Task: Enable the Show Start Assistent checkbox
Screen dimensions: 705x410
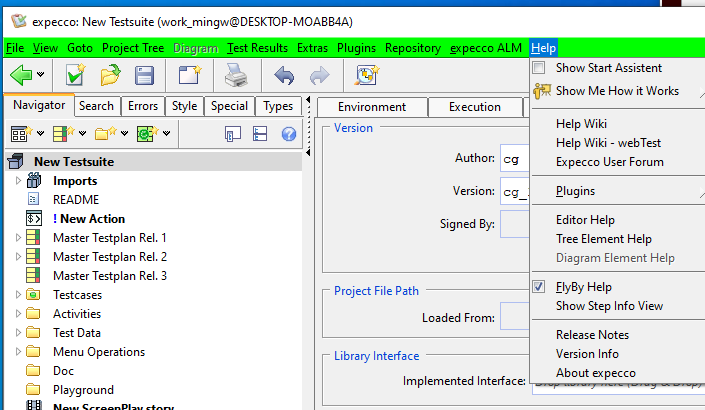Action: click(540, 68)
